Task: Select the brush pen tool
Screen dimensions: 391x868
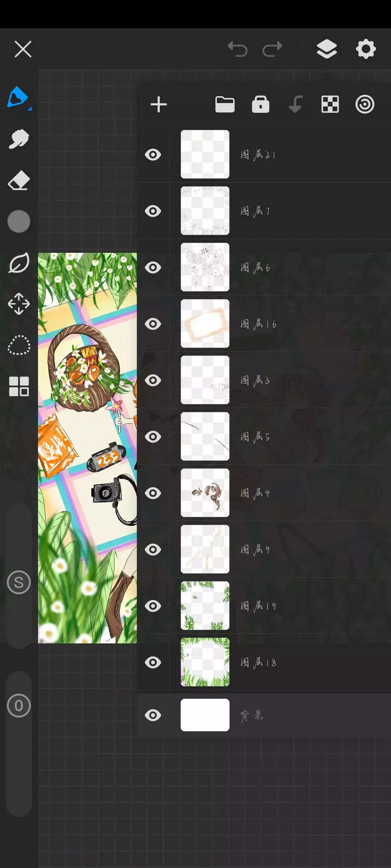Action: coord(18,97)
